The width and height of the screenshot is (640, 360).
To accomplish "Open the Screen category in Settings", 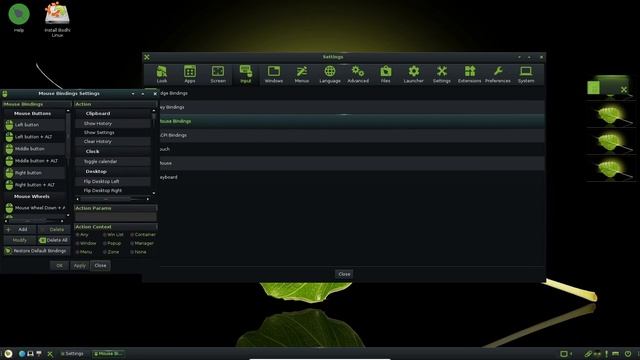I will [218, 74].
